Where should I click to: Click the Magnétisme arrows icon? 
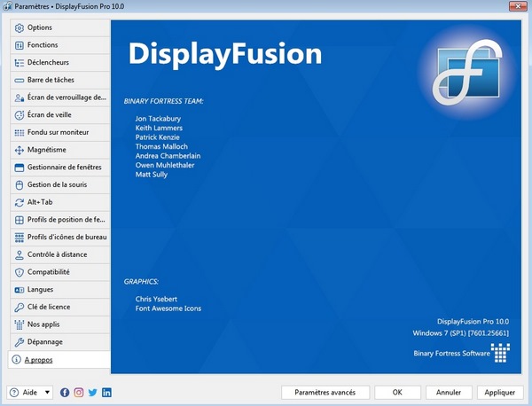click(20, 150)
